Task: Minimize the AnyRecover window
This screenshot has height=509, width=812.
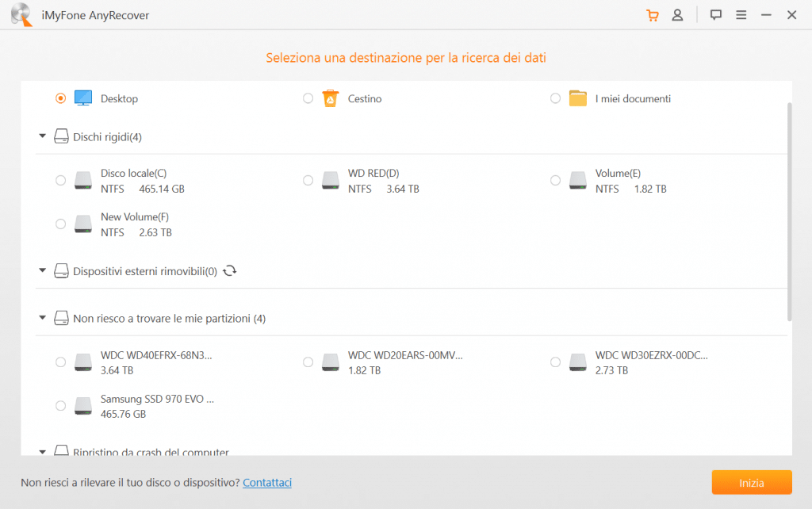Action: click(766, 15)
